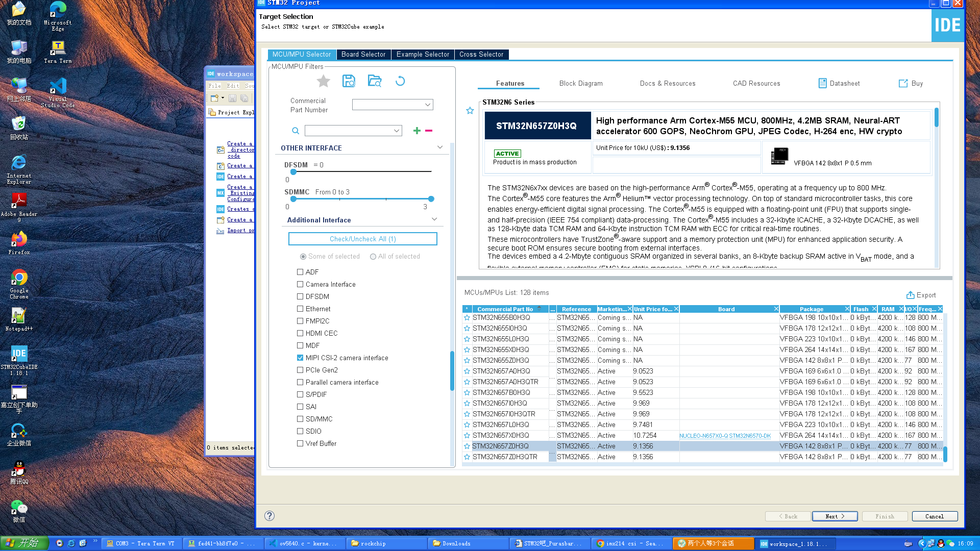
Task: Click the magnifier search icon in filters
Action: pyautogui.click(x=296, y=131)
